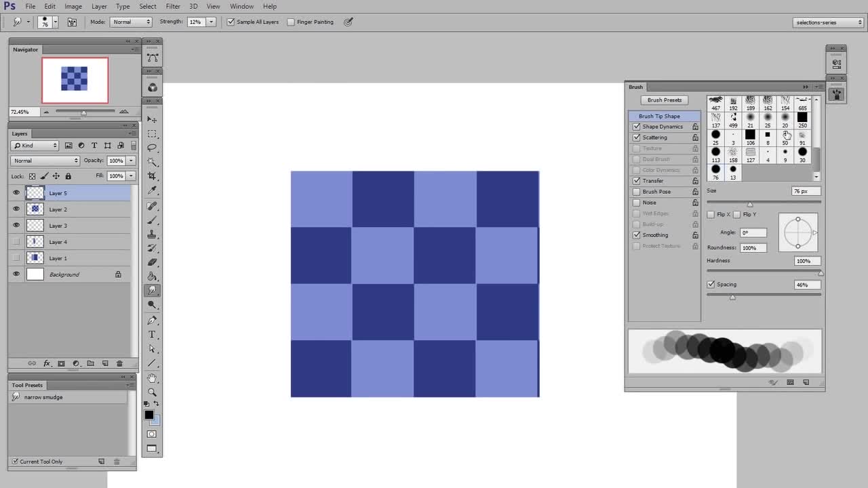Select the Transfer label in Brush panel
The height and width of the screenshot is (488, 868).
point(653,181)
